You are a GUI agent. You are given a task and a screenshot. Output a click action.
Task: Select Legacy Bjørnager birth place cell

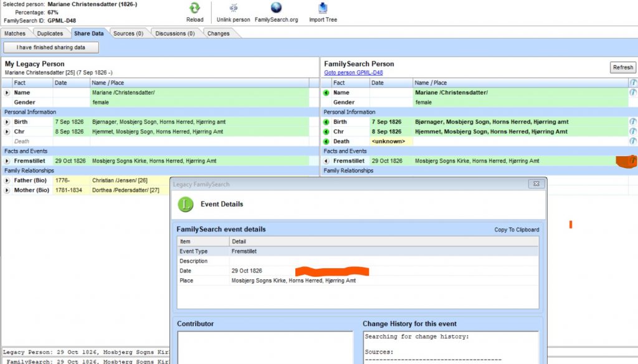[x=199, y=122]
